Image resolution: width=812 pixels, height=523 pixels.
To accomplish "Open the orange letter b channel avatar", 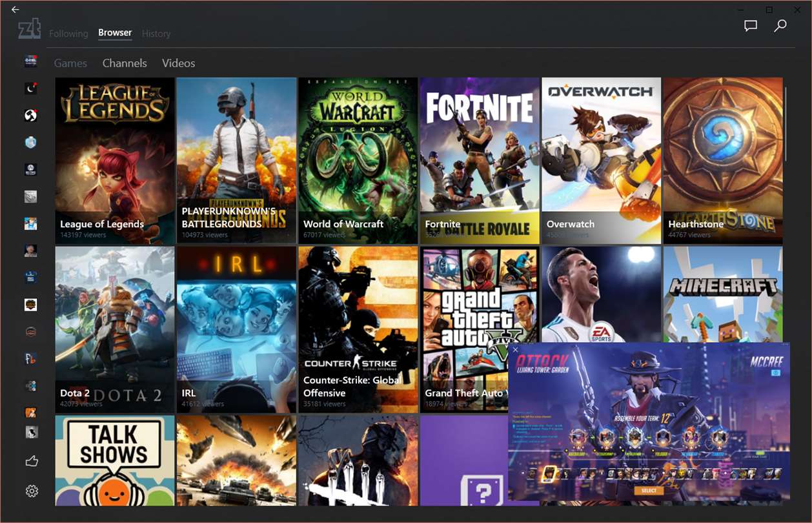I will click(x=31, y=358).
